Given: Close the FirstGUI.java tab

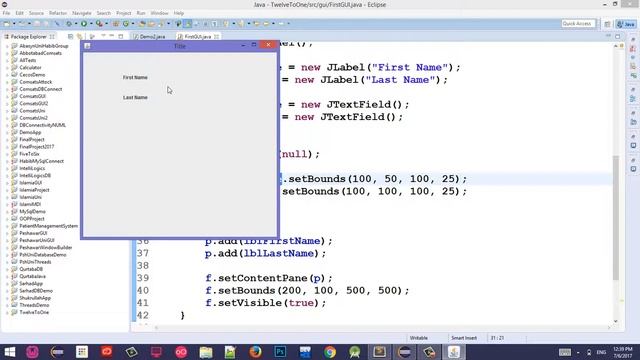Looking at the screenshot, I should tap(216, 36).
